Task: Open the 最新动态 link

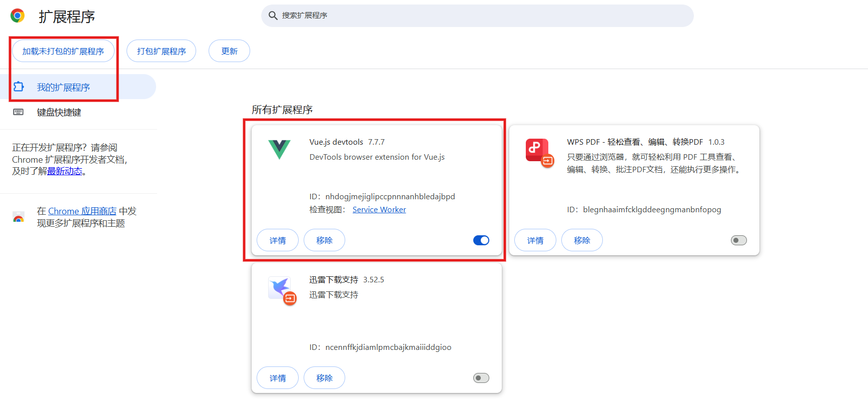Action: [x=65, y=171]
